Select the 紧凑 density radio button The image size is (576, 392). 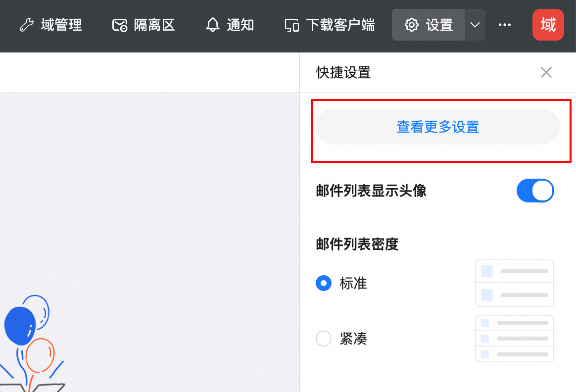pos(324,339)
